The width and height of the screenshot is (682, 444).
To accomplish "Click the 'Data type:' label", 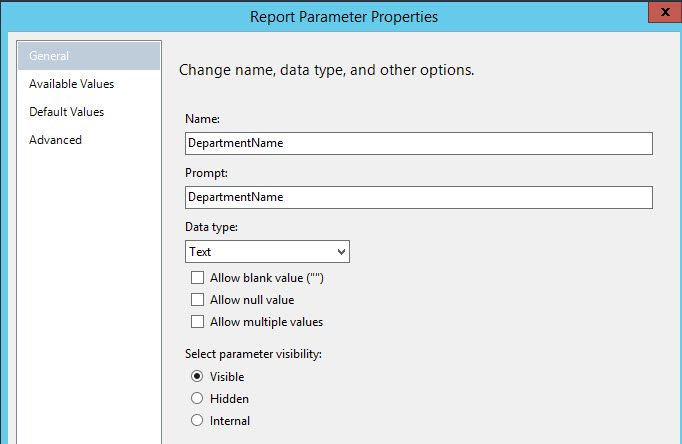I will [x=212, y=228].
